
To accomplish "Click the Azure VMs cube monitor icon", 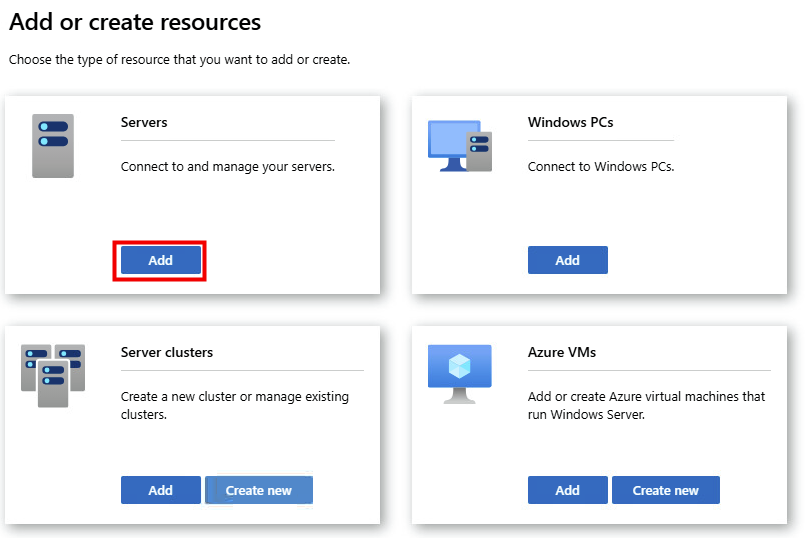I will 459,373.
